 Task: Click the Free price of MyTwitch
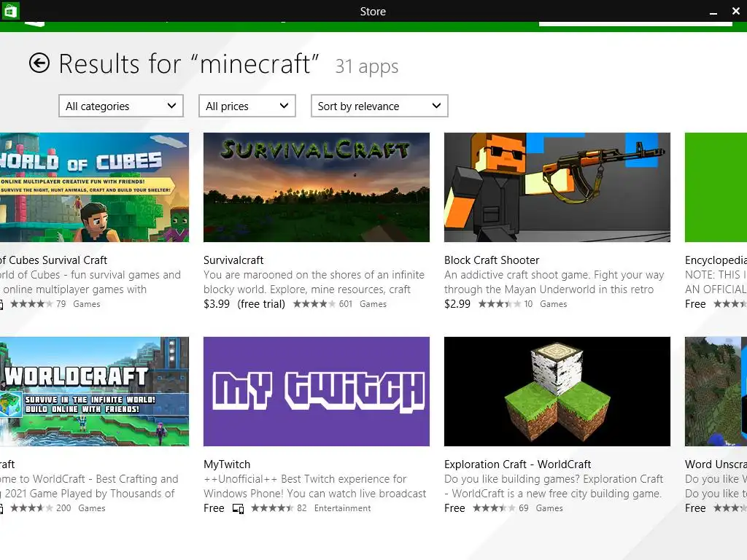[x=214, y=508]
